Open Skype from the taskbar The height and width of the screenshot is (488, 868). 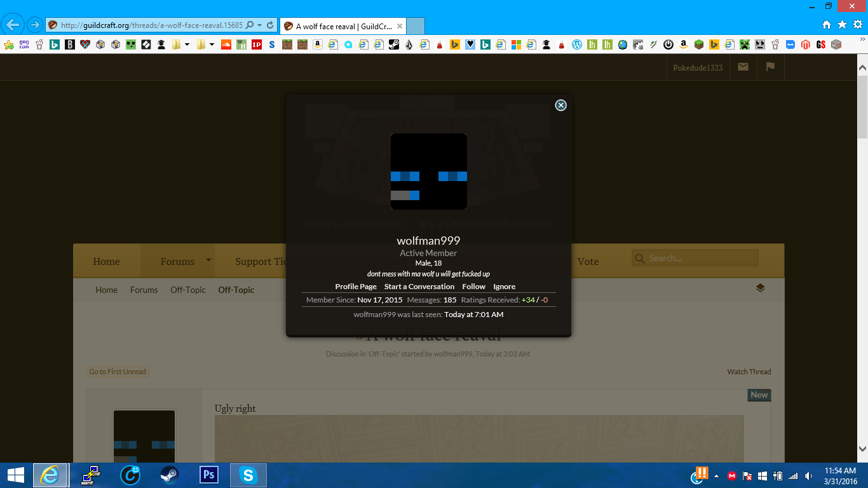[x=248, y=475]
